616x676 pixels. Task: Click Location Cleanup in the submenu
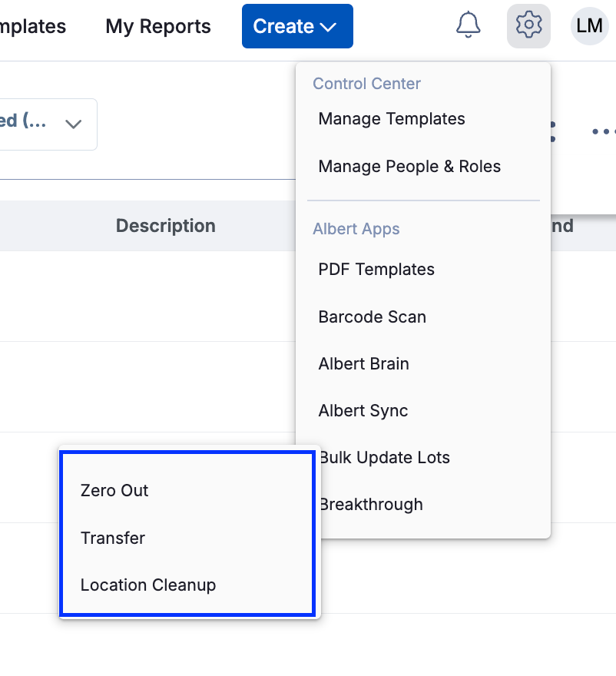click(x=148, y=585)
